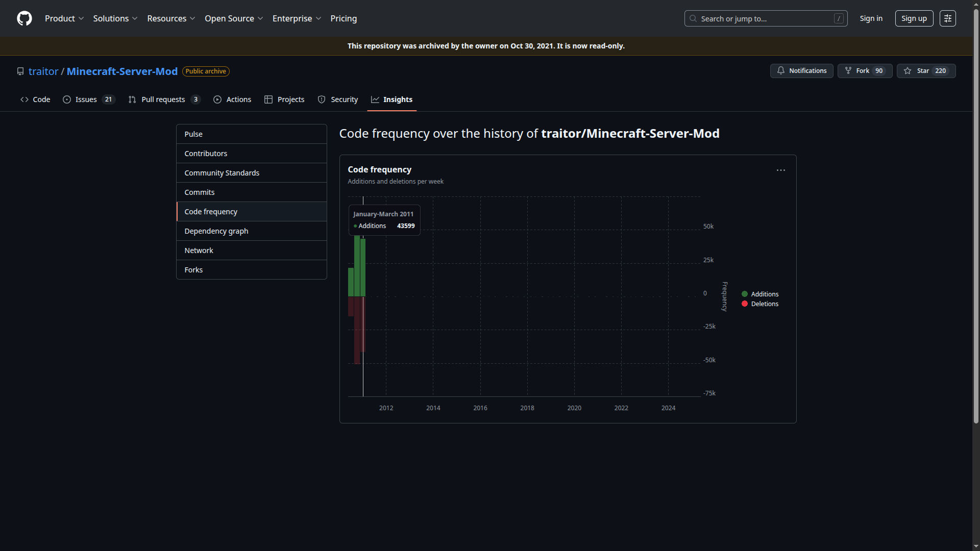Click the green Additions legend dot
Image resolution: width=980 pixels, height=551 pixels.
pyautogui.click(x=745, y=294)
